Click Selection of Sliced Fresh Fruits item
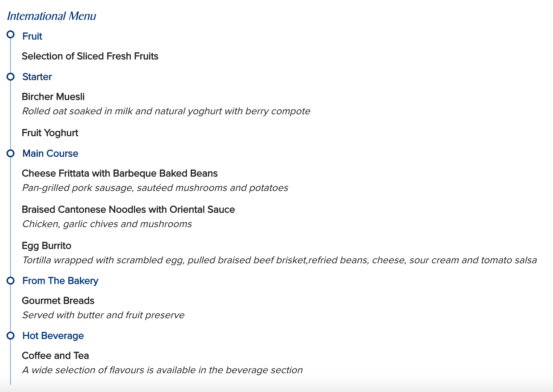Screen dimensions: 553x392 point(90,56)
